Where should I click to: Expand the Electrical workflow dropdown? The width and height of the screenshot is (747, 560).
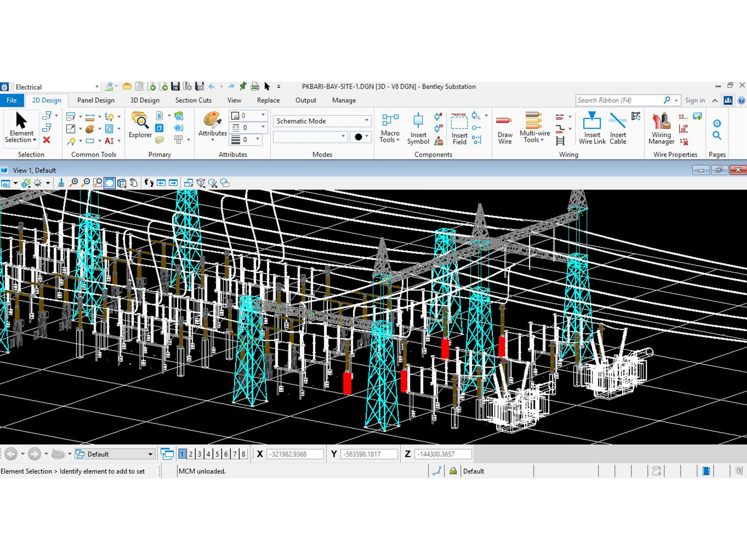click(x=97, y=87)
